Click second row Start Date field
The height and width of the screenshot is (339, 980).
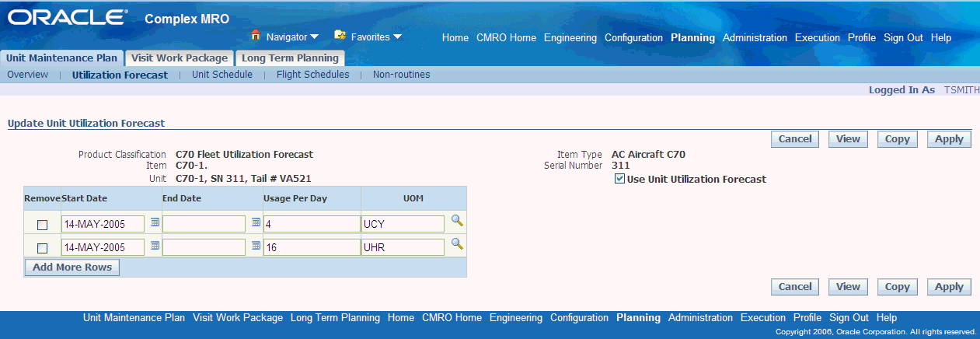103,247
